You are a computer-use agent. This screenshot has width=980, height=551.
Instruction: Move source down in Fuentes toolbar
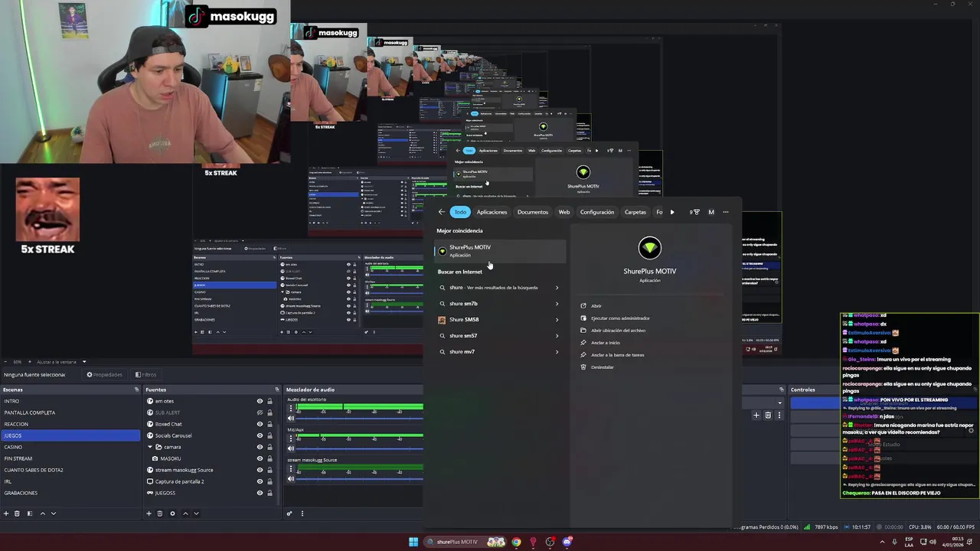coord(196,514)
